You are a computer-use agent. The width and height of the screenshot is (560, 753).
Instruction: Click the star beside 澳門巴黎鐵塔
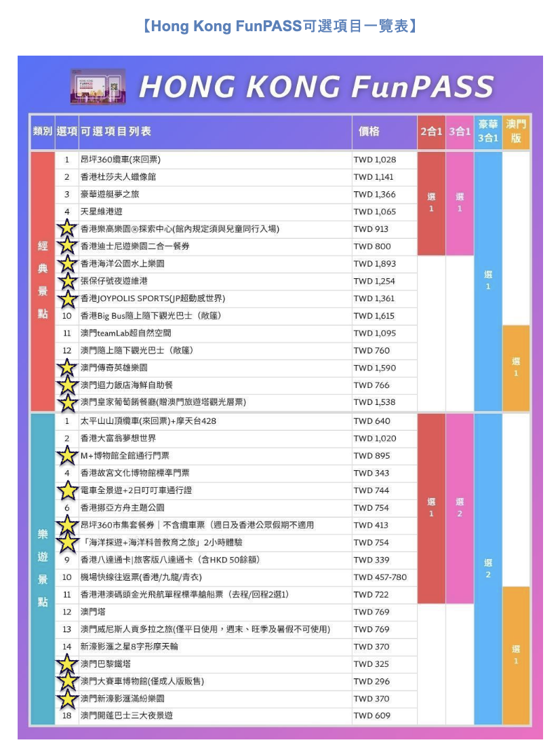tap(67, 663)
